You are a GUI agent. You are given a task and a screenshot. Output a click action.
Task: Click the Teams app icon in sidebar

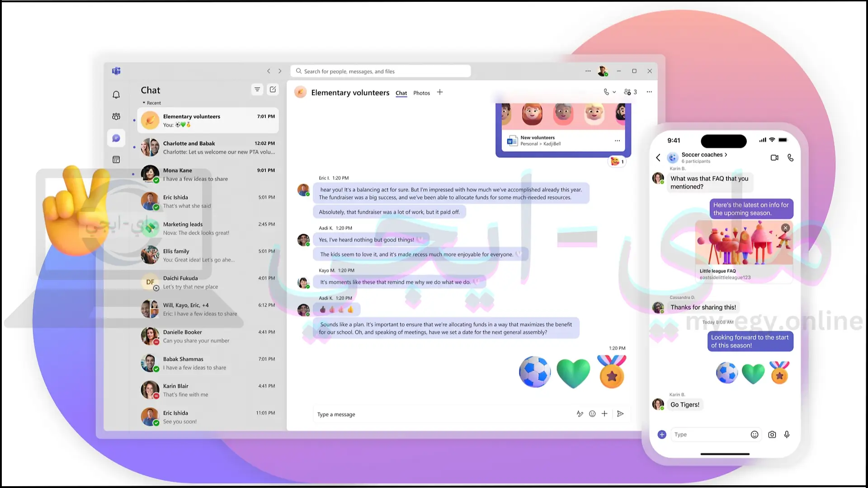click(116, 71)
